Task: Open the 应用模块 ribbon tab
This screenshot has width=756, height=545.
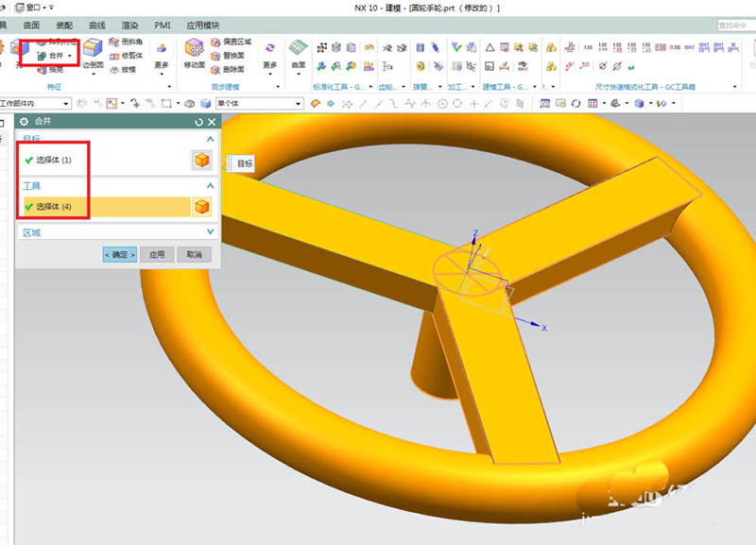Action: [x=203, y=26]
